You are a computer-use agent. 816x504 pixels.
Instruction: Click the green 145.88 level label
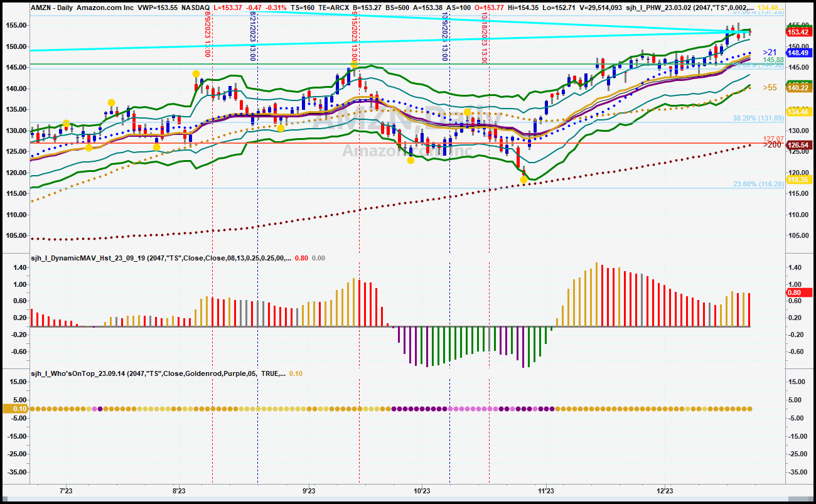(773, 60)
